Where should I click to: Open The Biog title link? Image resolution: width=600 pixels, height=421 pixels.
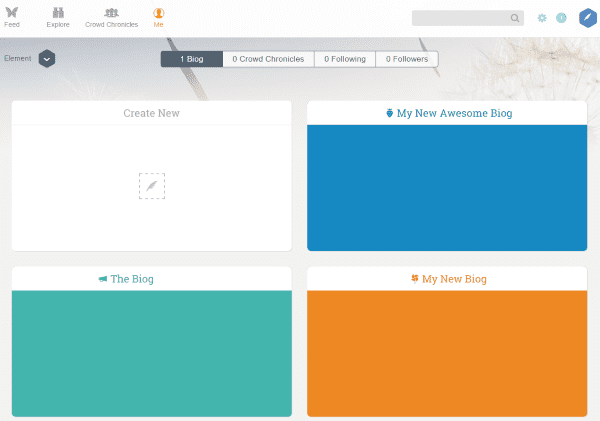click(x=132, y=279)
